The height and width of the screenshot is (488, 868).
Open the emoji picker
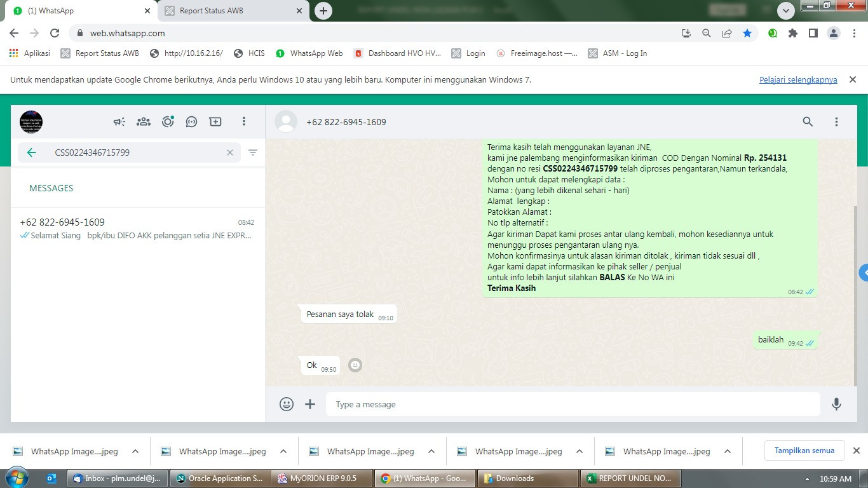(x=287, y=404)
